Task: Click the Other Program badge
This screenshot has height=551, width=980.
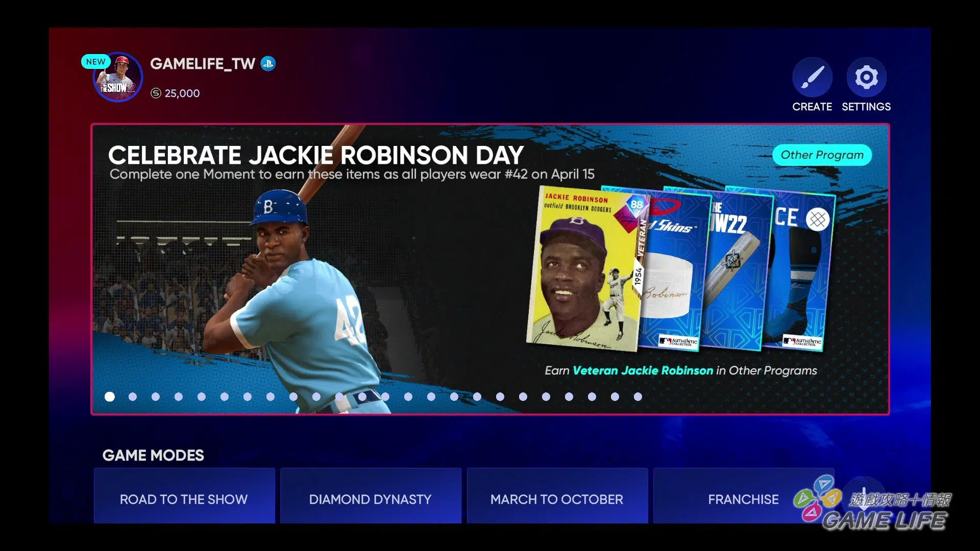Action: coord(822,155)
